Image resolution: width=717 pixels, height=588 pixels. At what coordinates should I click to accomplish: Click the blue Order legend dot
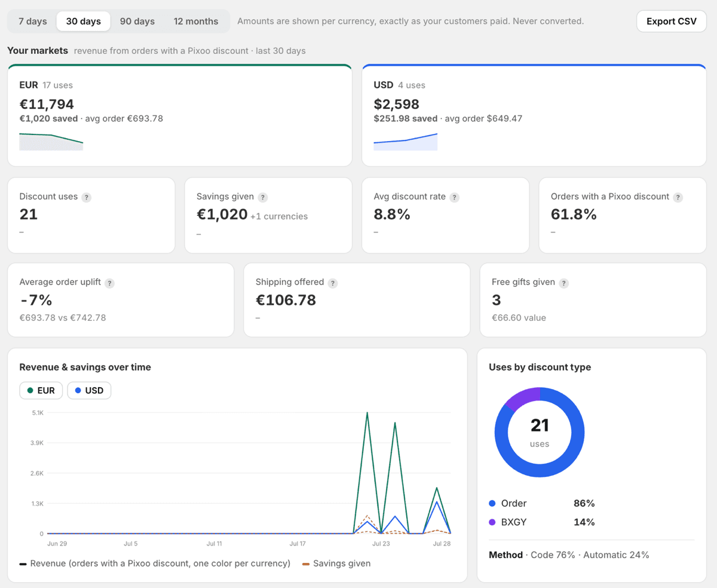coord(492,504)
